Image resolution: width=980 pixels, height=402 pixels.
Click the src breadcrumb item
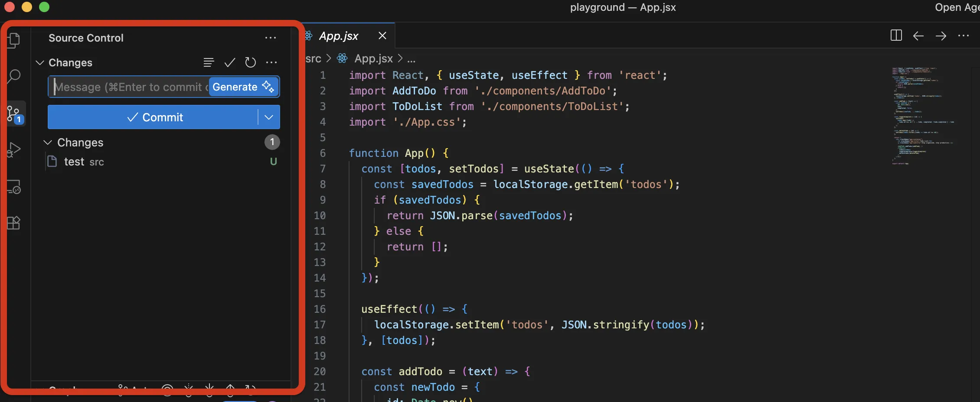(x=313, y=58)
